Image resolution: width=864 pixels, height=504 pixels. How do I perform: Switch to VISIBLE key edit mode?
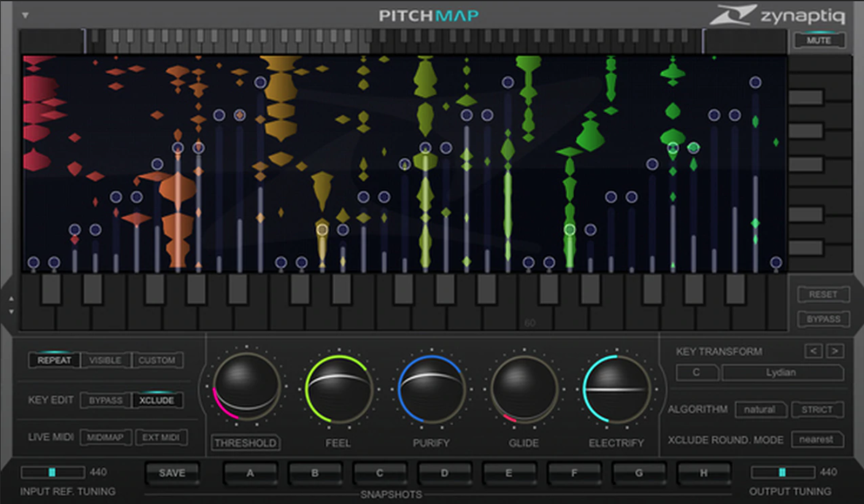[106, 361]
